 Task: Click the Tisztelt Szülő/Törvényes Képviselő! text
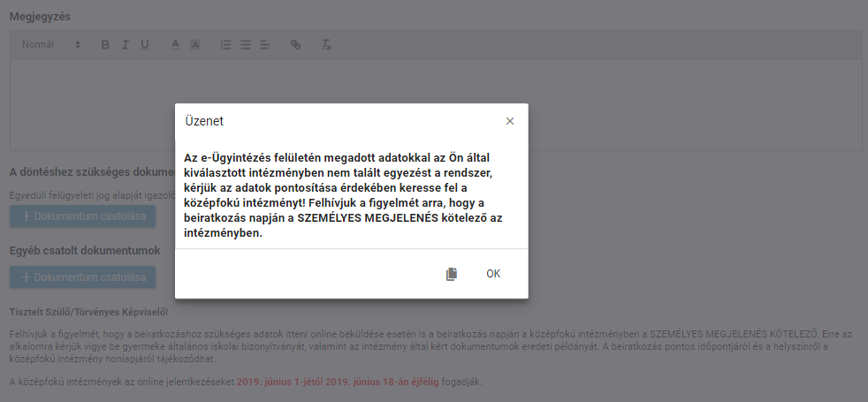(x=88, y=312)
